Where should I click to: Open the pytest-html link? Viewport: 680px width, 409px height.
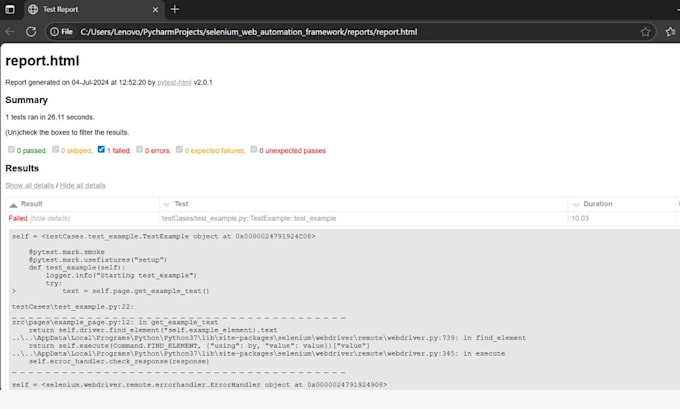(174, 82)
